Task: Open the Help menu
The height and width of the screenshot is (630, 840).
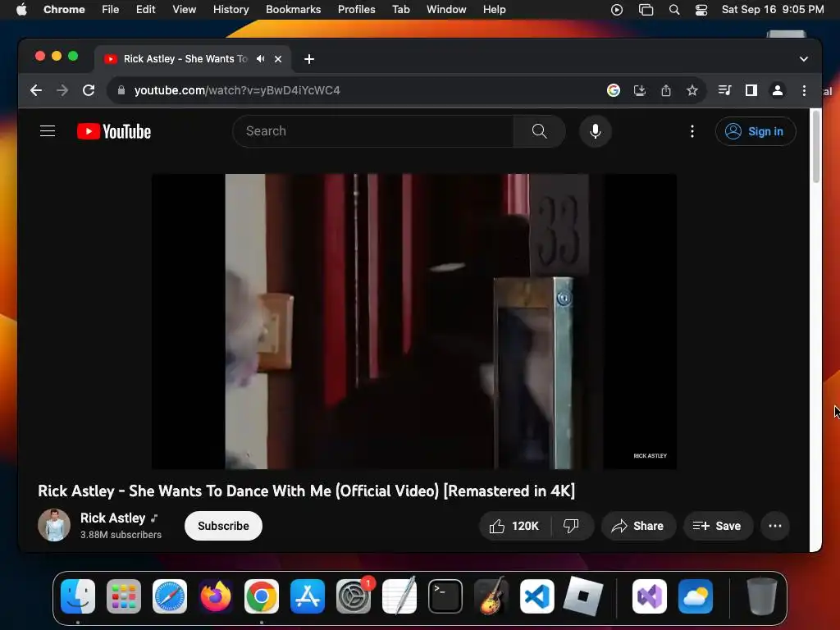Action: pyautogui.click(x=494, y=10)
